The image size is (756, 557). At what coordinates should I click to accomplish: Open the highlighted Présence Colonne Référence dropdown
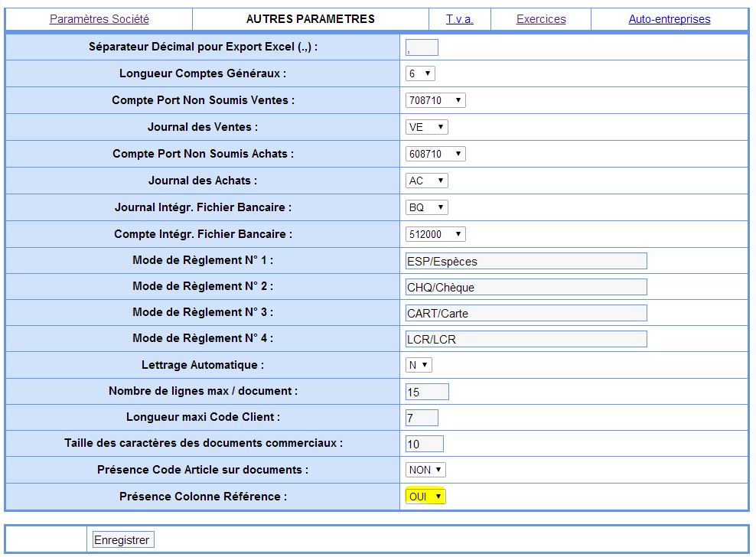tap(425, 497)
